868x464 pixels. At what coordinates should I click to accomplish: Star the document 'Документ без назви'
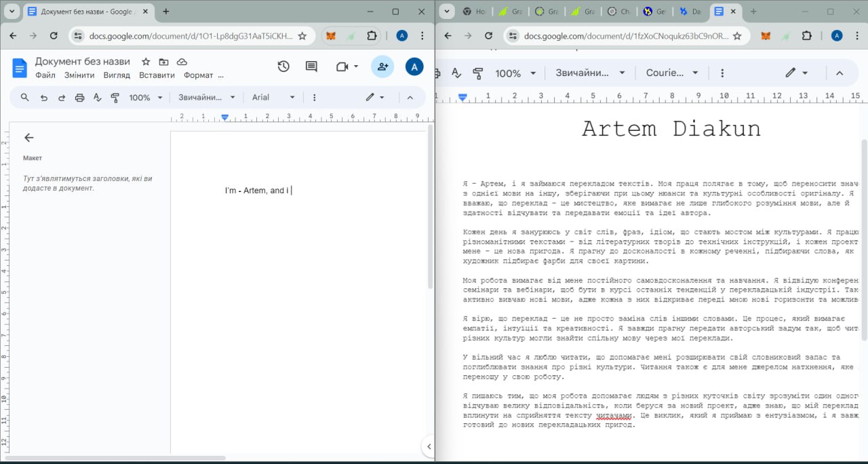(x=146, y=62)
